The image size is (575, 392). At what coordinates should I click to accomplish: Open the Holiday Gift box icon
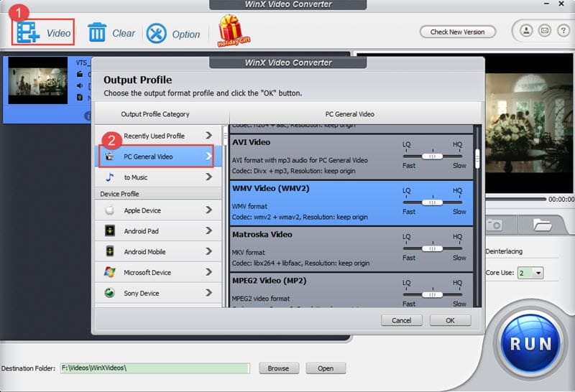click(x=232, y=30)
